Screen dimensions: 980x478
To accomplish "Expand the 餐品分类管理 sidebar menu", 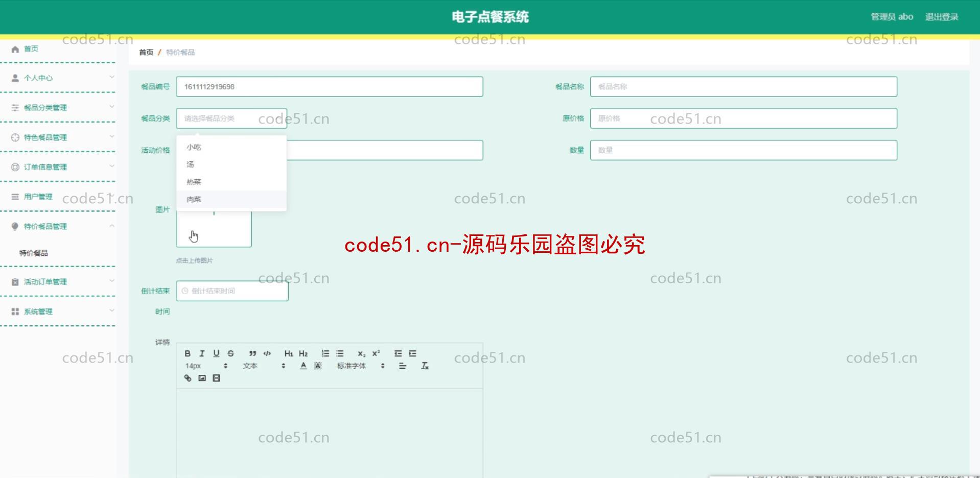I will tap(58, 108).
